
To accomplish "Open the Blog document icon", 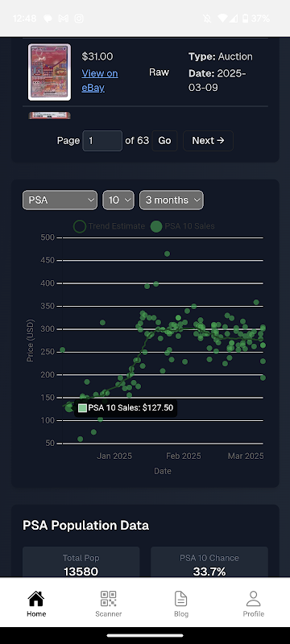I will (x=180, y=599).
